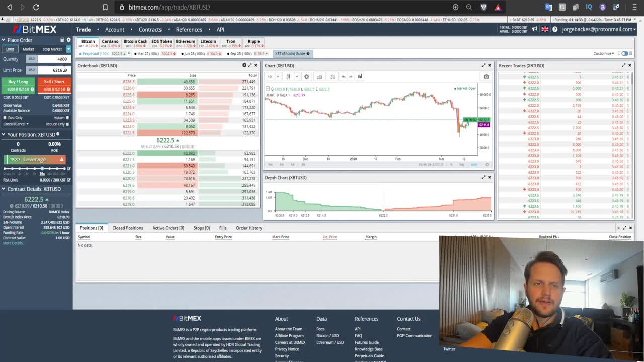644x362 pixels.
Task: Collapse the Your Position section
Action: pos(3,134)
